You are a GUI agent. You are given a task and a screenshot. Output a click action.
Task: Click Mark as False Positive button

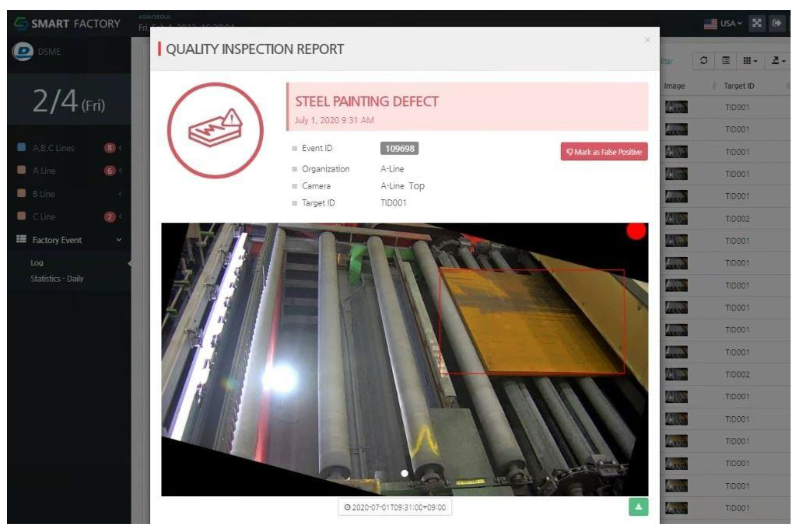click(x=604, y=152)
